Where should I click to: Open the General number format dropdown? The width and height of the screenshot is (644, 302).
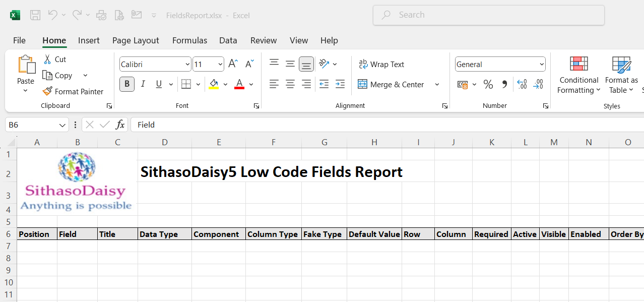tap(542, 64)
